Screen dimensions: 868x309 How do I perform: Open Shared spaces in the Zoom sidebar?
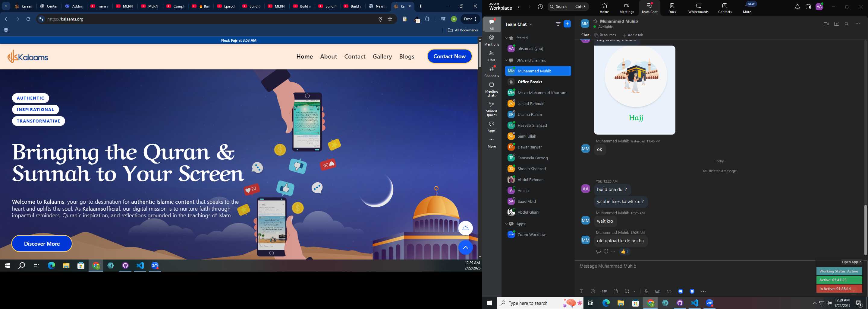pyautogui.click(x=492, y=109)
